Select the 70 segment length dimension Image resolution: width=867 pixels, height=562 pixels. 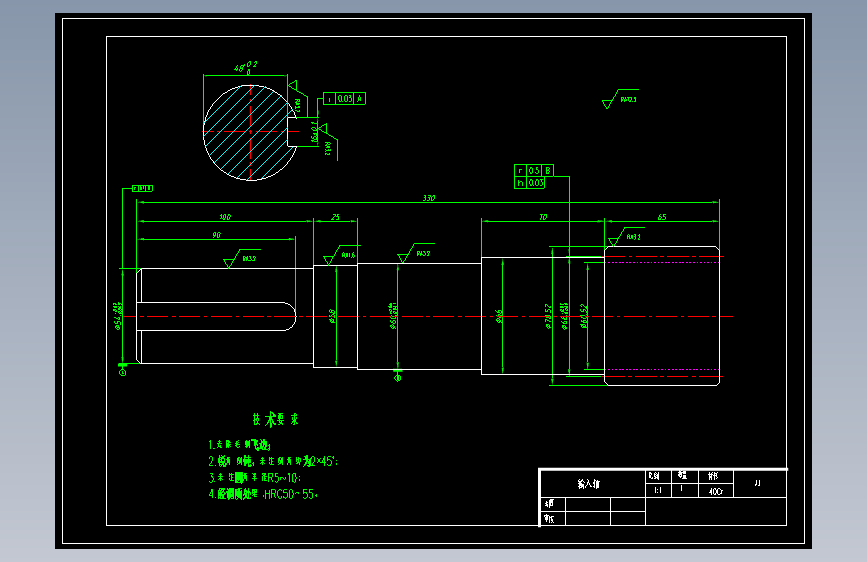543,217
